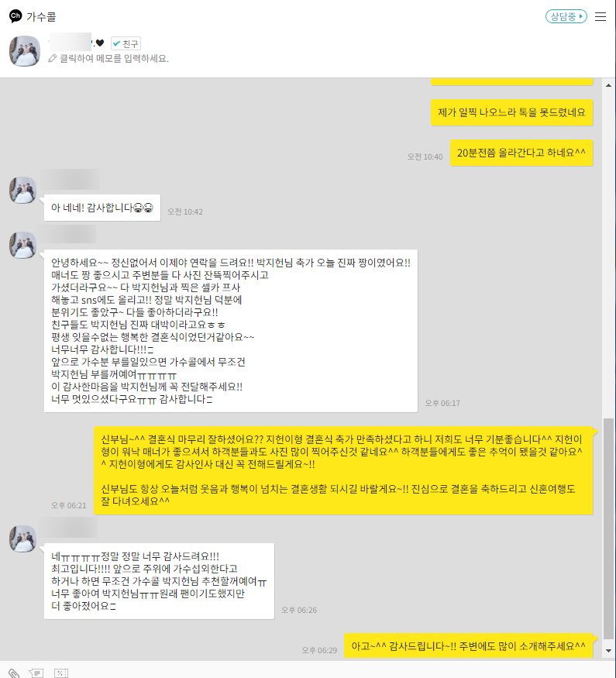Toggle the 친구 friend checkmark badge

tap(126, 43)
